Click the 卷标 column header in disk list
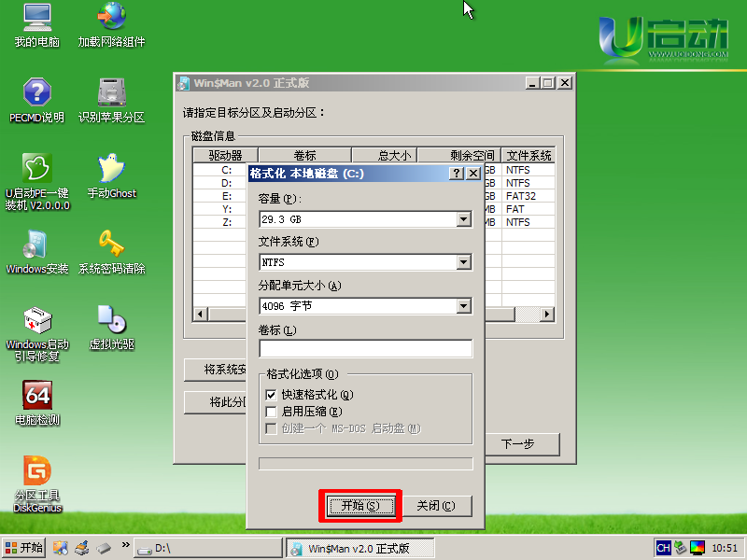This screenshot has height=560, width=747. (x=305, y=155)
